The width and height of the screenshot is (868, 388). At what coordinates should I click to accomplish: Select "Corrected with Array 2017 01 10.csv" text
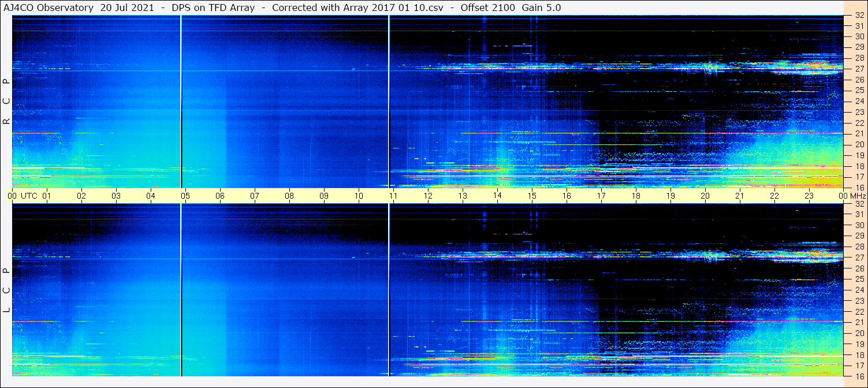point(357,8)
